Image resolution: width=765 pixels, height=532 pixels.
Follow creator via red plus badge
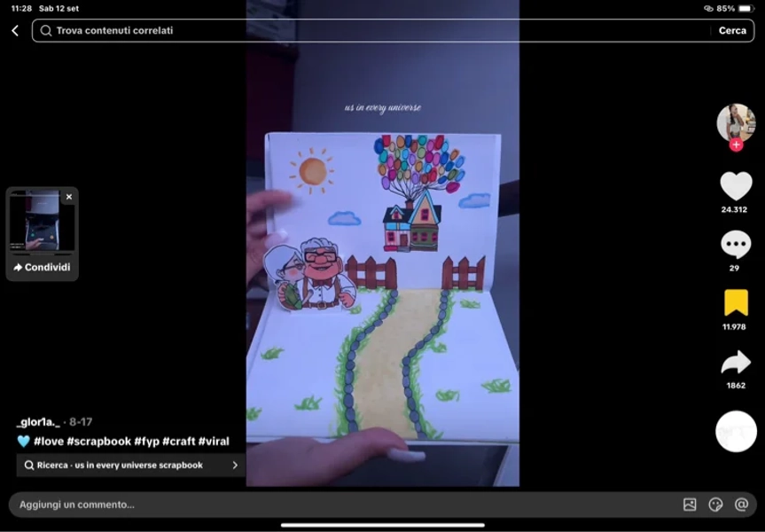(737, 145)
